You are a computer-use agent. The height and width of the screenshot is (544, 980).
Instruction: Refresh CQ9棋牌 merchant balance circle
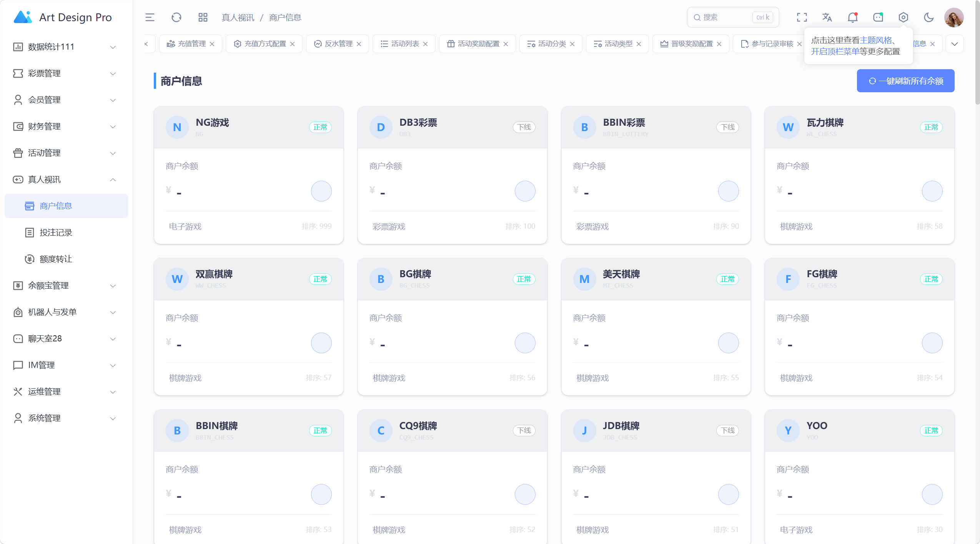tap(525, 494)
